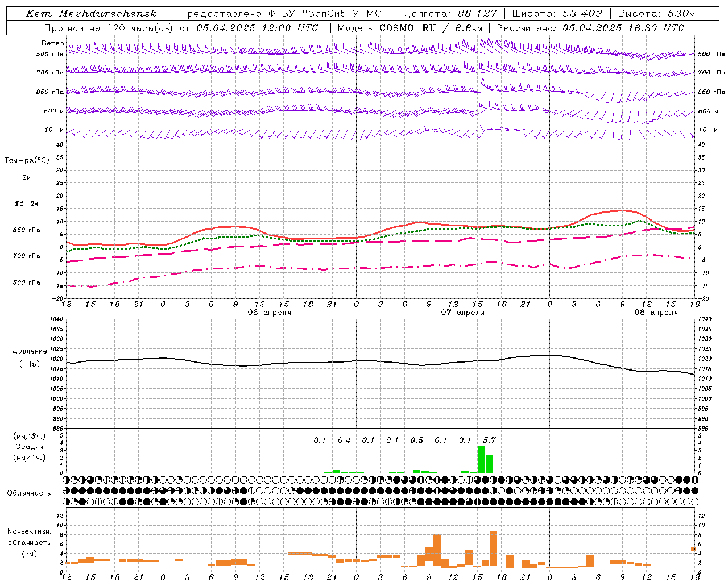Screen dimensions: 728x582
Task: Click the tallest orange convective cloud bar
Action: (x=493, y=550)
